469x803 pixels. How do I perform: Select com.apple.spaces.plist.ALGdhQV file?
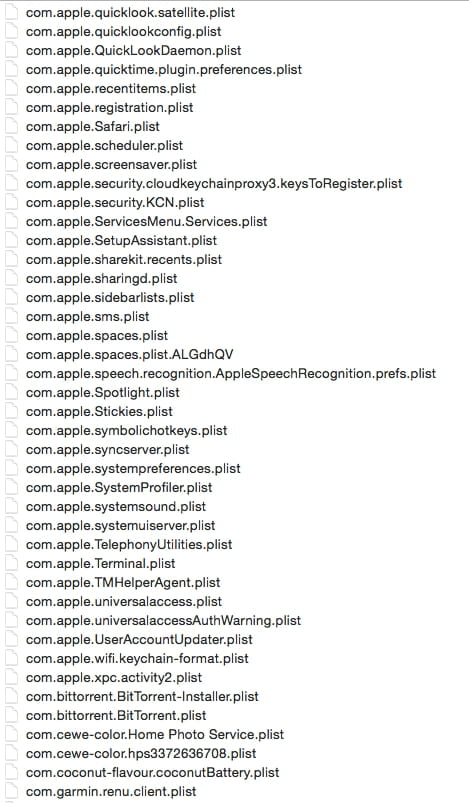(130, 354)
